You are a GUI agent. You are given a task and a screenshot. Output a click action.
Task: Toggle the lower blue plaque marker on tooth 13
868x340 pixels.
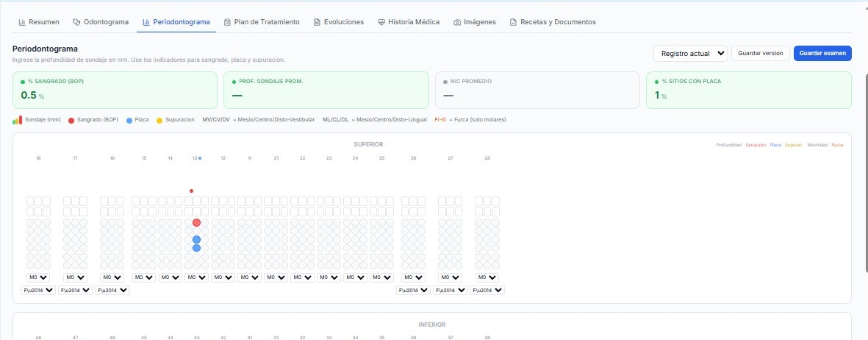click(x=196, y=248)
